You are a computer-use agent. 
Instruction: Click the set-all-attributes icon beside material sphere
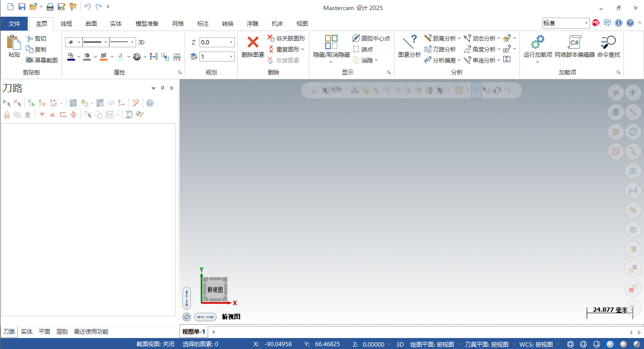pos(153,57)
